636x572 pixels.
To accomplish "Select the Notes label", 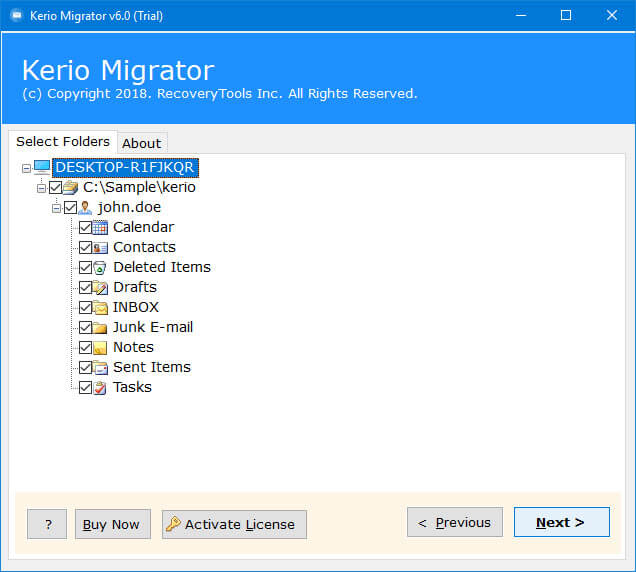I will 133,347.
